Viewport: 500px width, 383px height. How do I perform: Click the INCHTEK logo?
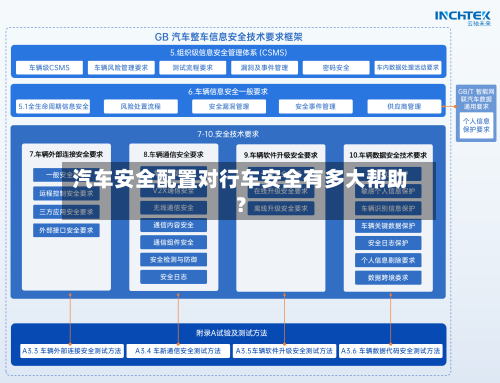pyautogui.click(x=463, y=18)
